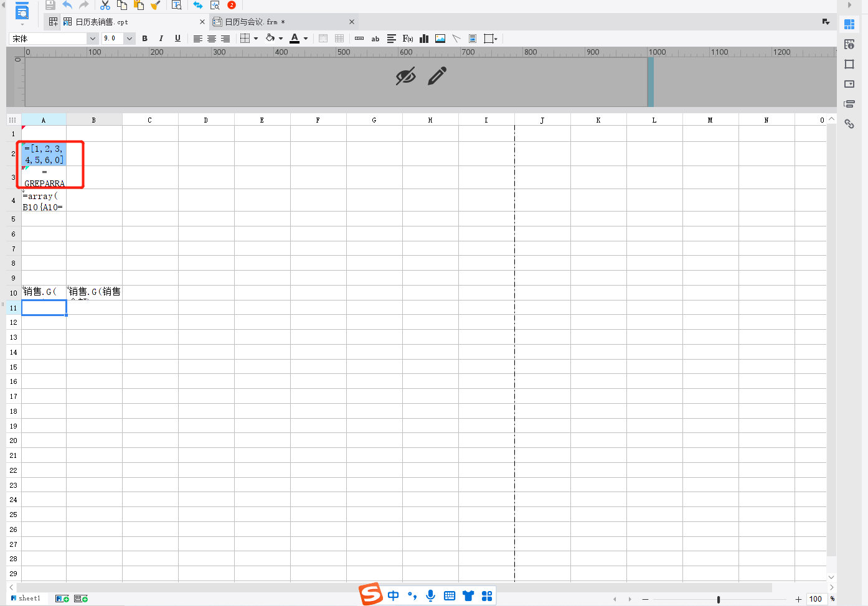Select column C header
868x606 pixels.
pyautogui.click(x=150, y=120)
